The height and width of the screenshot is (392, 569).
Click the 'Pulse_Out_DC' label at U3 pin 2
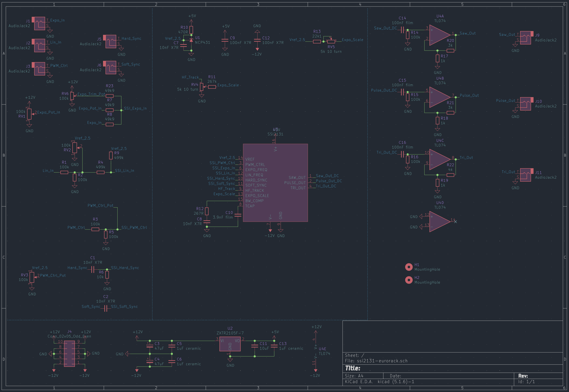pyautogui.click(x=329, y=181)
